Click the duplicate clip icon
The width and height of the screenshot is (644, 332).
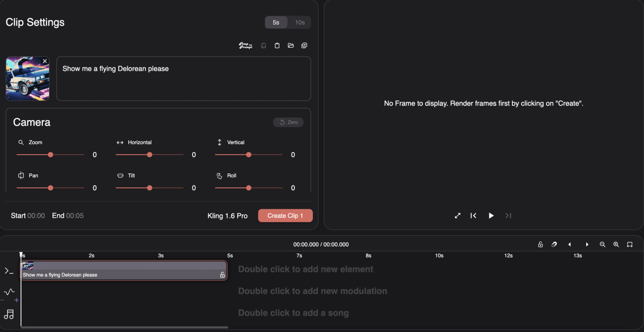click(x=304, y=45)
